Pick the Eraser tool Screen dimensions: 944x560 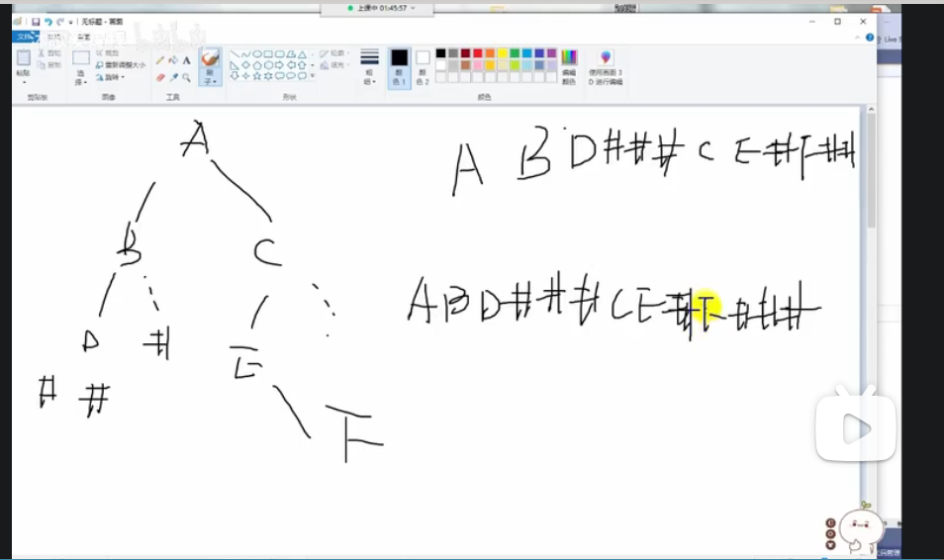(160, 77)
